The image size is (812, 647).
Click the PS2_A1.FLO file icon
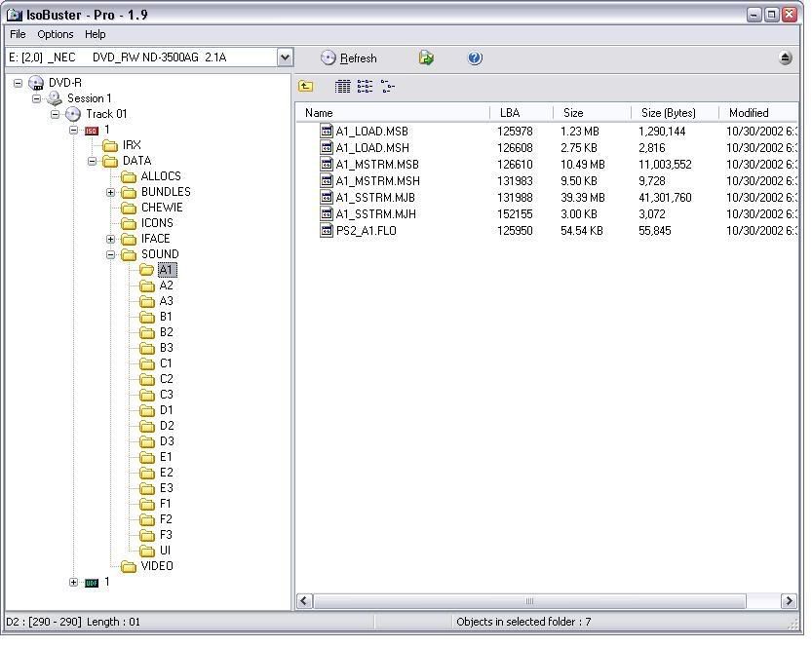point(327,230)
